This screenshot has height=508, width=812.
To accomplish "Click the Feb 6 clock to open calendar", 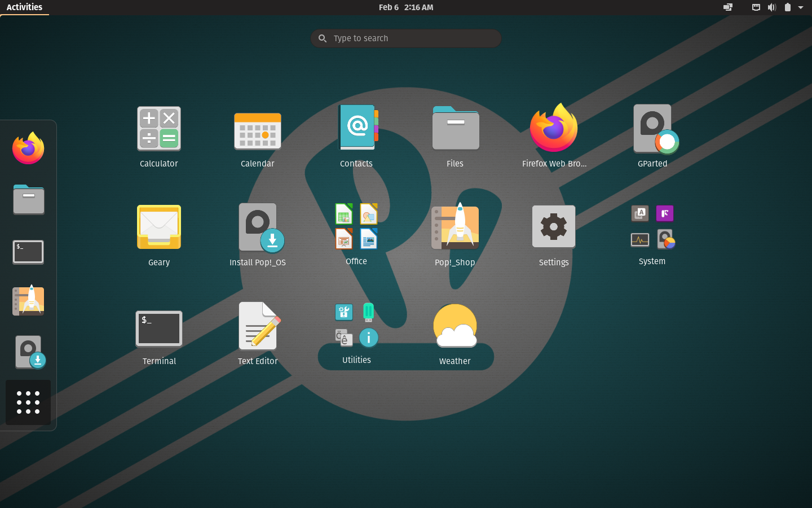I will click(x=406, y=7).
